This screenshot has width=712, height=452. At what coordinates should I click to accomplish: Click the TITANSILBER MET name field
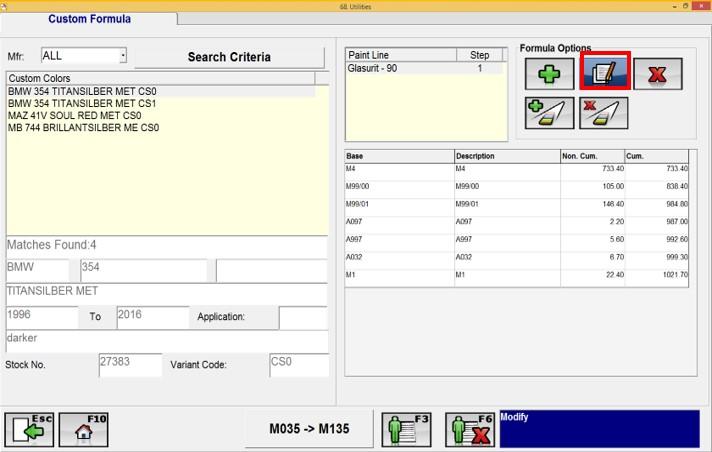[x=167, y=294]
